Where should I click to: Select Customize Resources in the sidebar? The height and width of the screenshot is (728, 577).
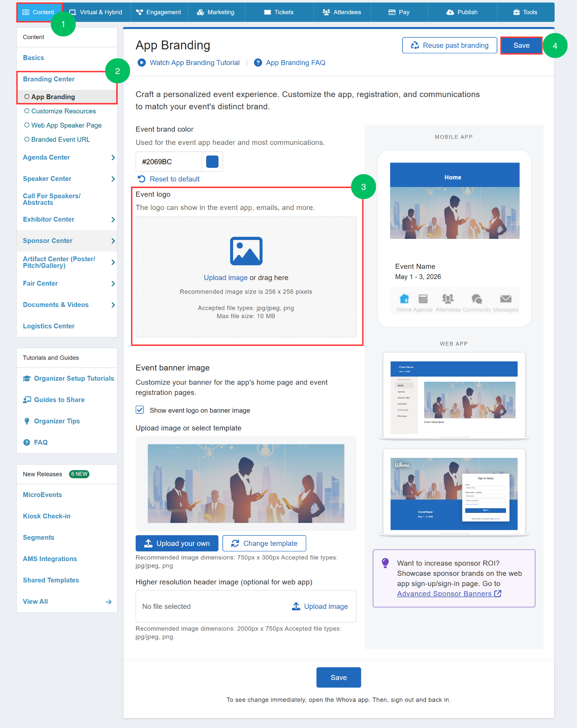click(x=63, y=111)
